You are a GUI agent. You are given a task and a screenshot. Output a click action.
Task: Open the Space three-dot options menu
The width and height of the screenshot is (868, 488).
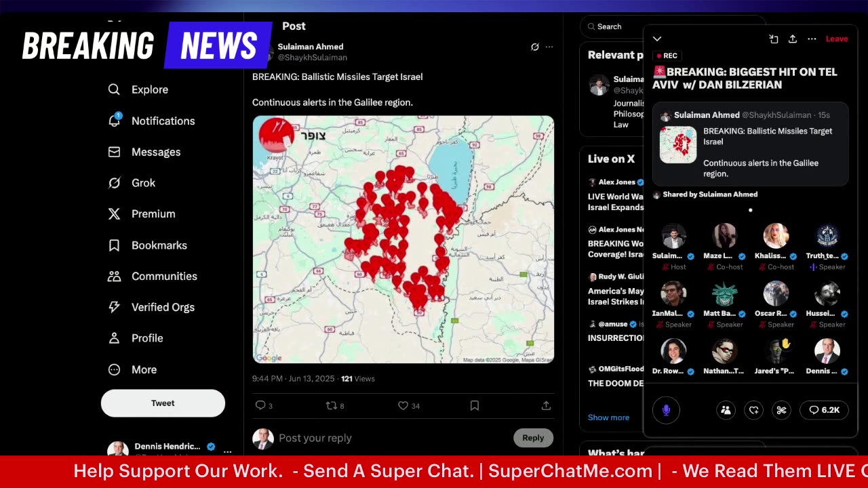[x=812, y=39]
